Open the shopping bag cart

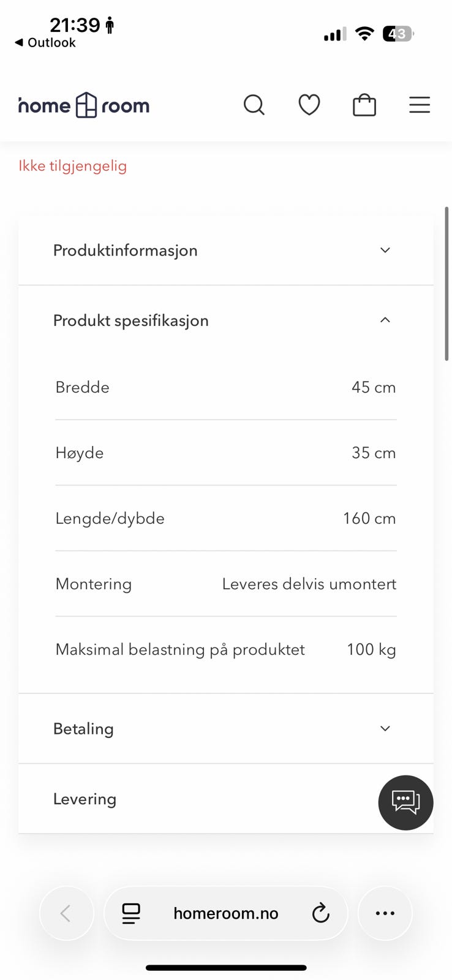click(x=364, y=105)
